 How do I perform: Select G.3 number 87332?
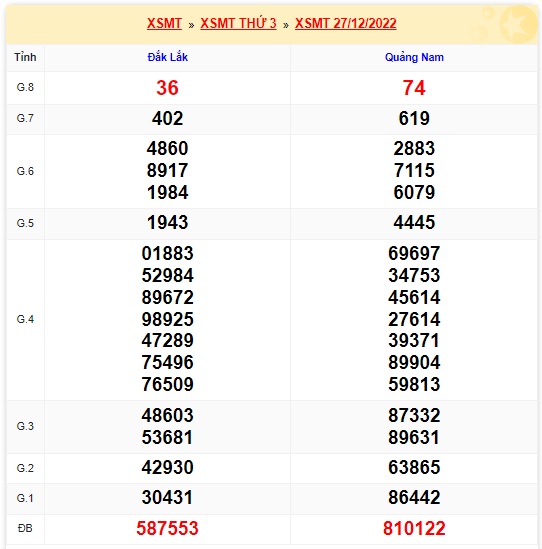coord(414,416)
